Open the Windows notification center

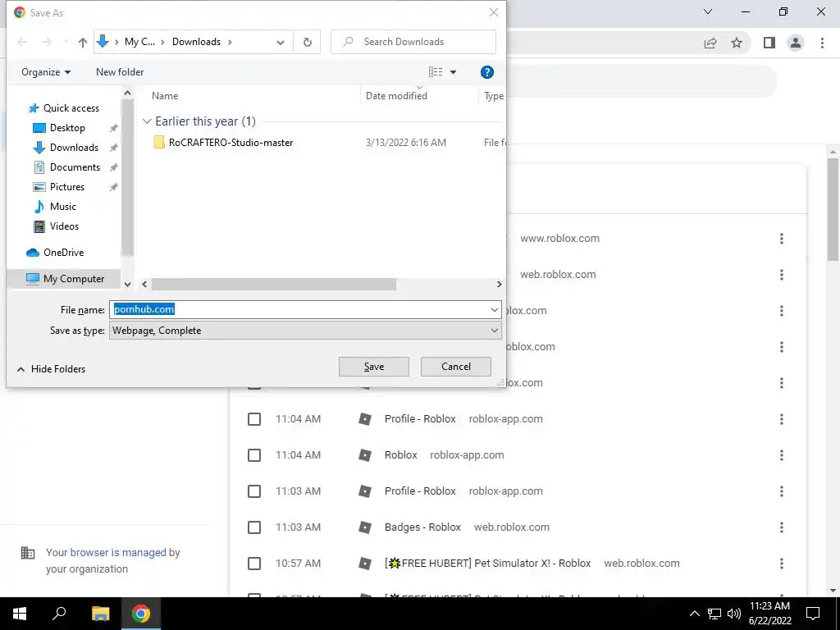click(x=813, y=614)
